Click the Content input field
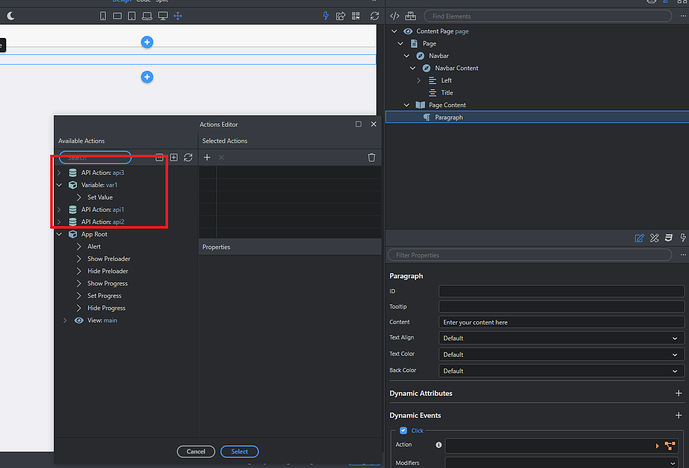689x468 pixels. tap(561, 322)
